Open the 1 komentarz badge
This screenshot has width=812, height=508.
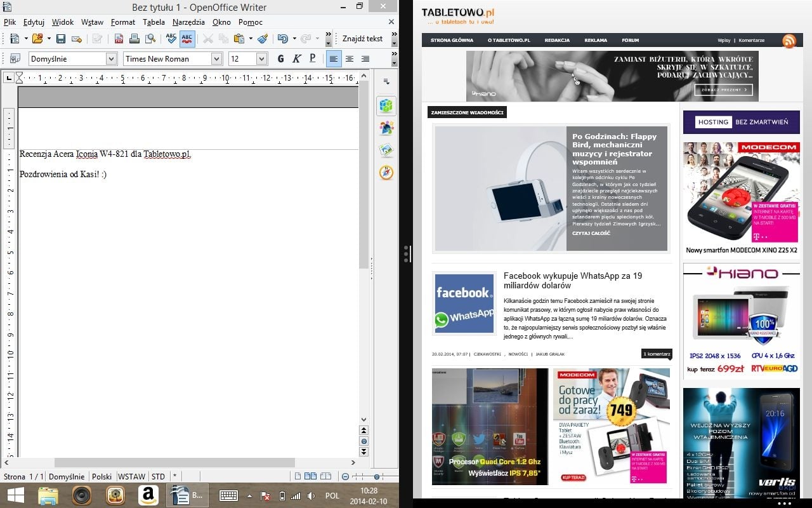click(x=656, y=354)
